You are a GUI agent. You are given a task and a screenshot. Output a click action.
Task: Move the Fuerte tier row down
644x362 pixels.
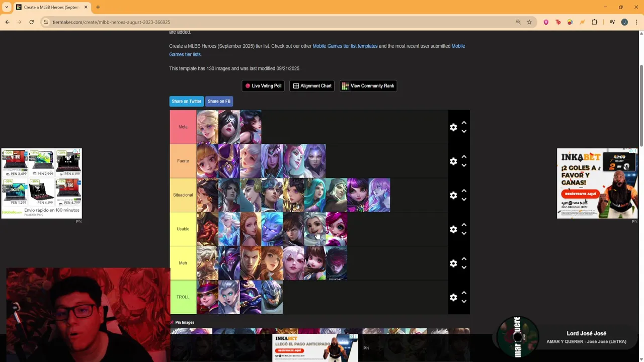[464, 165]
